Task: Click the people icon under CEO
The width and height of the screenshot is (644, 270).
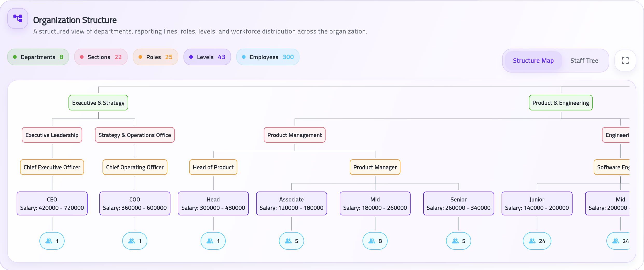Action: (49, 241)
